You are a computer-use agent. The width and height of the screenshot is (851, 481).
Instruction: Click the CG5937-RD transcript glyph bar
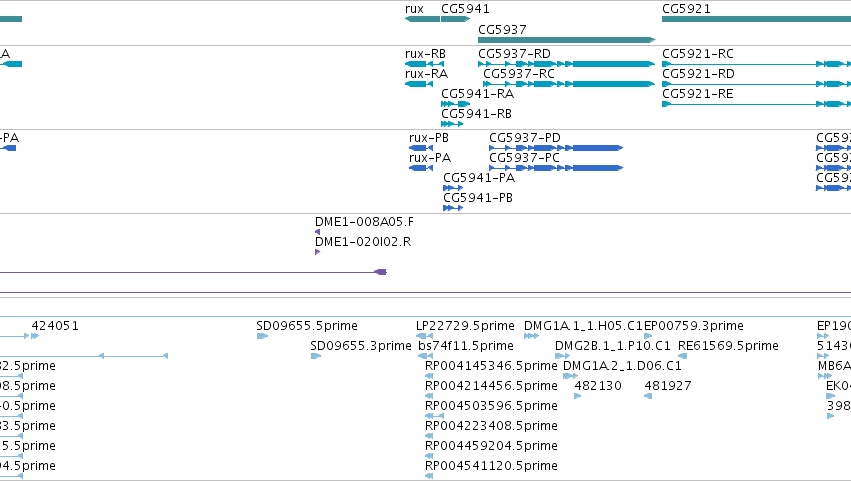pyautogui.click(x=567, y=64)
